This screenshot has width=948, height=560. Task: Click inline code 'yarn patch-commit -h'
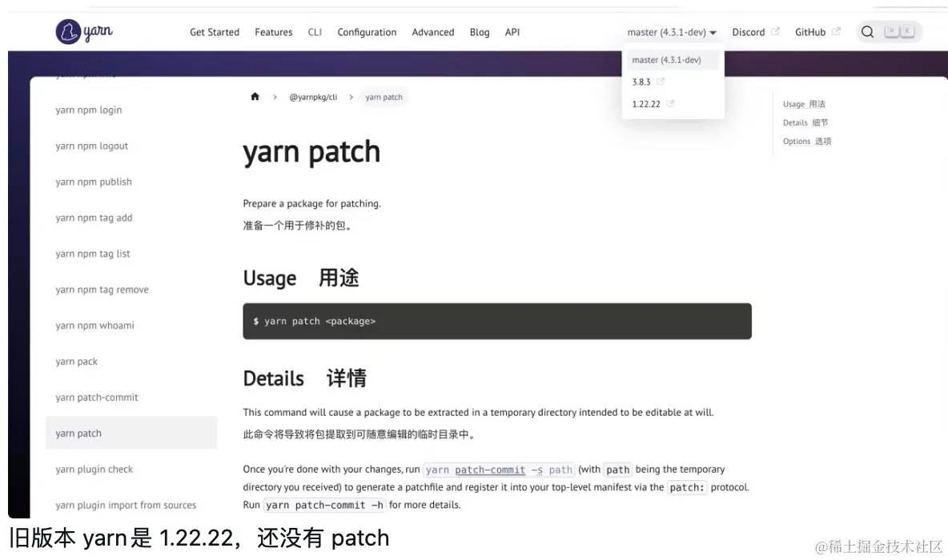[324, 505]
